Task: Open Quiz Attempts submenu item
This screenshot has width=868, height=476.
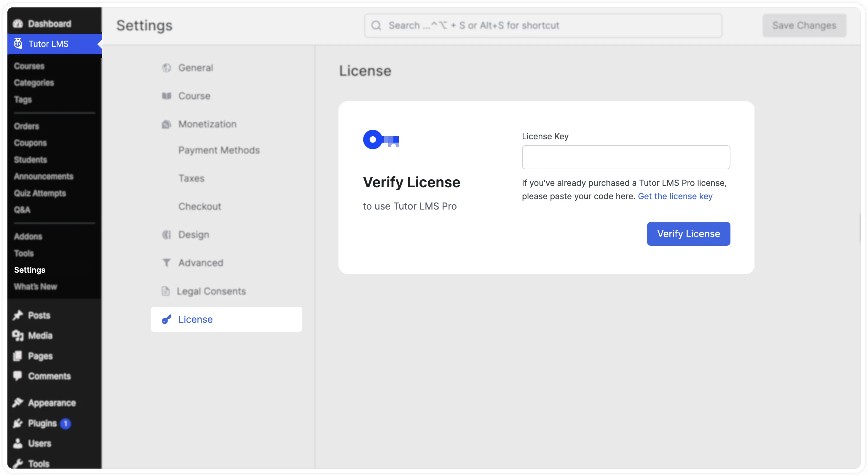Action: [x=40, y=193]
